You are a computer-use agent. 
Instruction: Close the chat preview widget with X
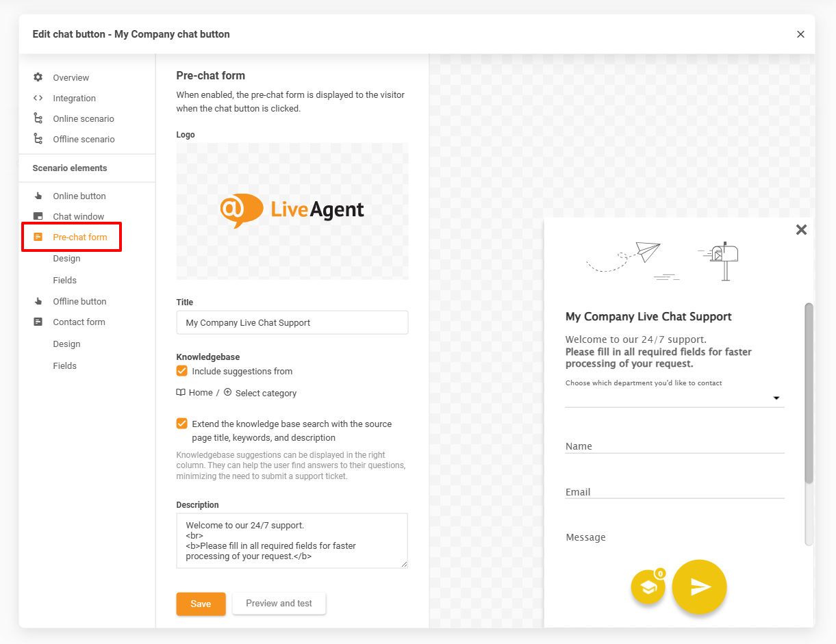click(801, 230)
